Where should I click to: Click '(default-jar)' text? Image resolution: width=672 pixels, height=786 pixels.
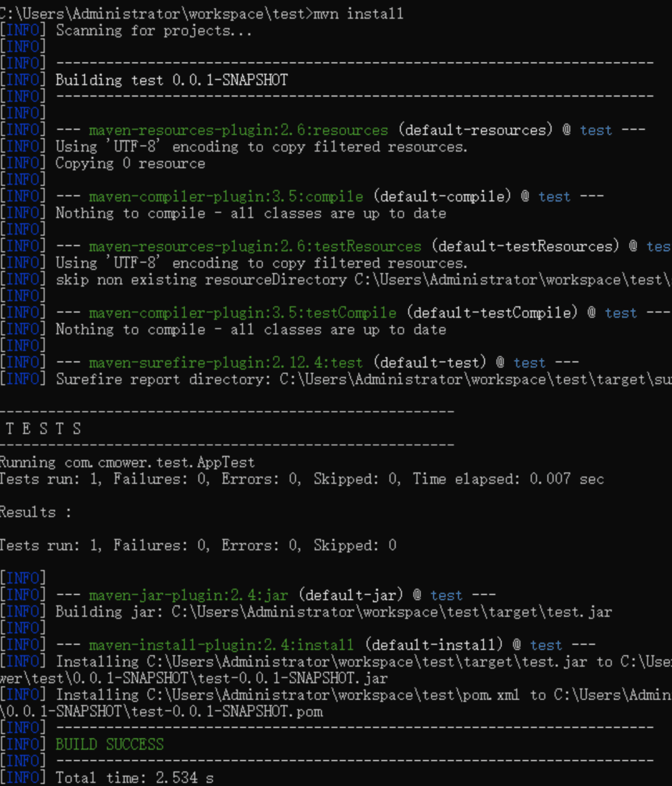pos(351,595)
